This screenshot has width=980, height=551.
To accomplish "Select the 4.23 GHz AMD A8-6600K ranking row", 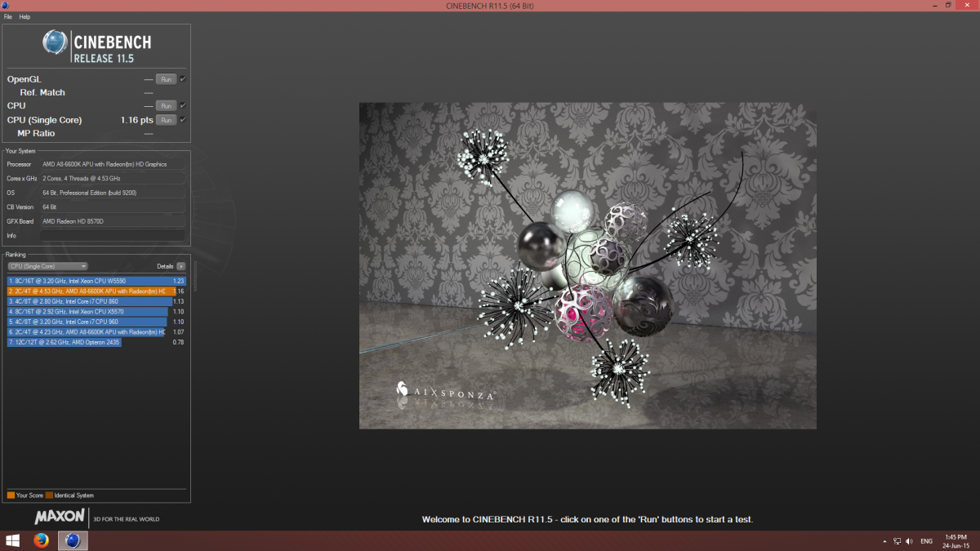I will click(96, 332).
